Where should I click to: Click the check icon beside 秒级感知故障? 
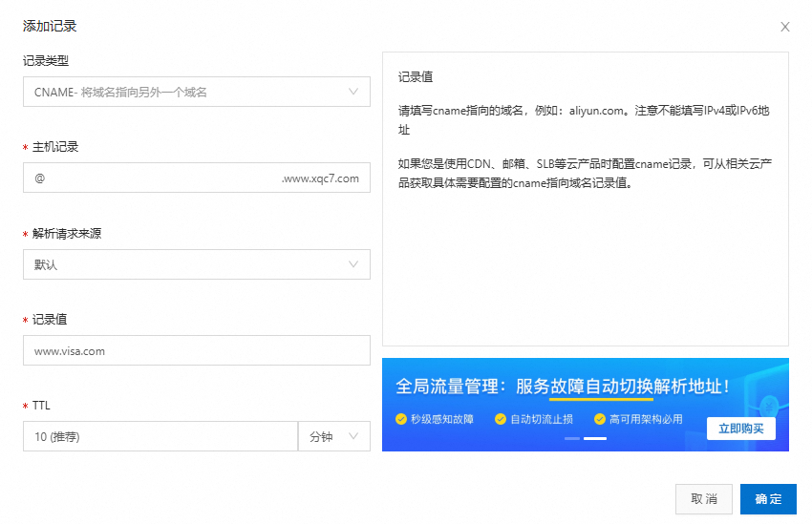[x=401, y=419]
